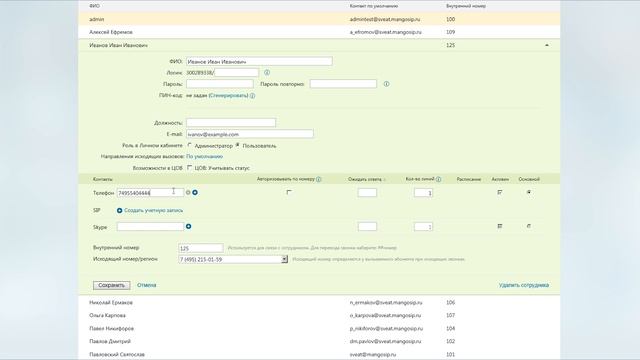
Task: Select the Пользователь role radio button
Action: 238,145
